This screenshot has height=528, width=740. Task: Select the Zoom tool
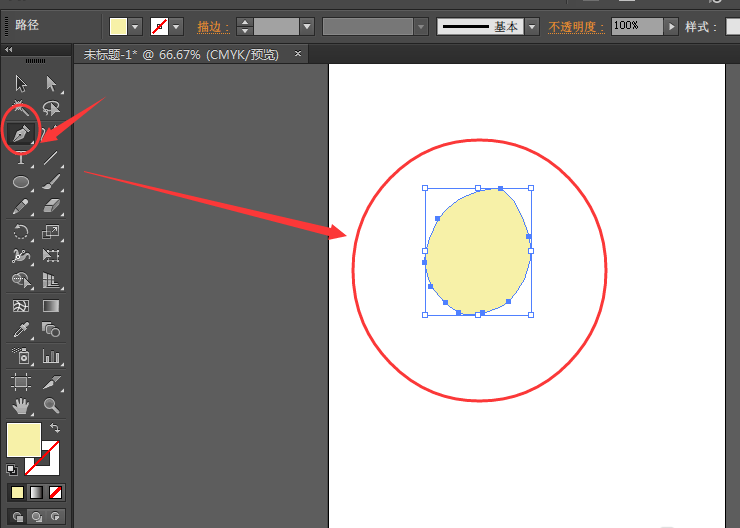51,406
